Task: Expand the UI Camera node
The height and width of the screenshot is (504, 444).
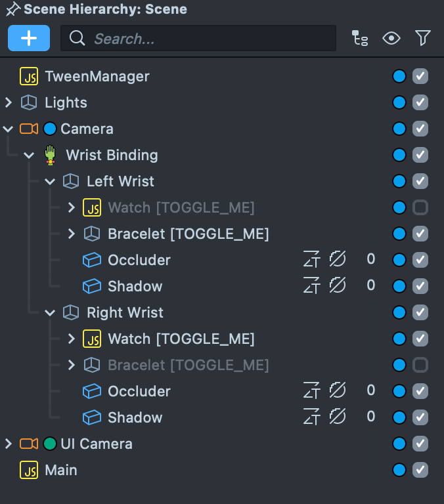Action: [9, 444]
